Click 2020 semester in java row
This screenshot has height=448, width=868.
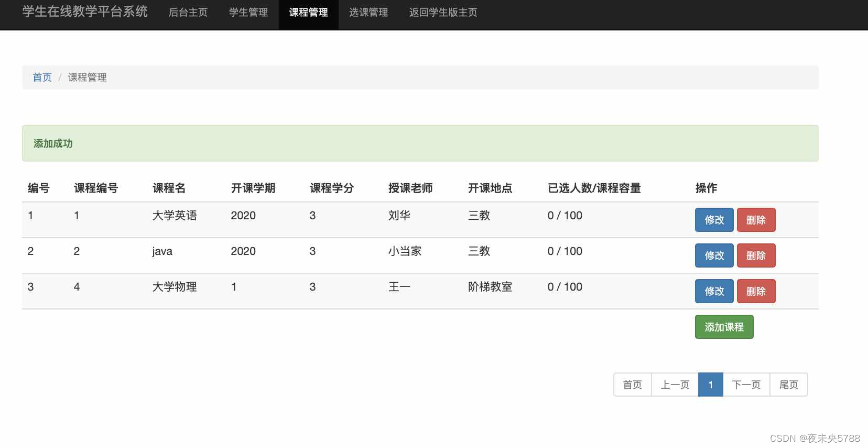click(x=243, y=251)
